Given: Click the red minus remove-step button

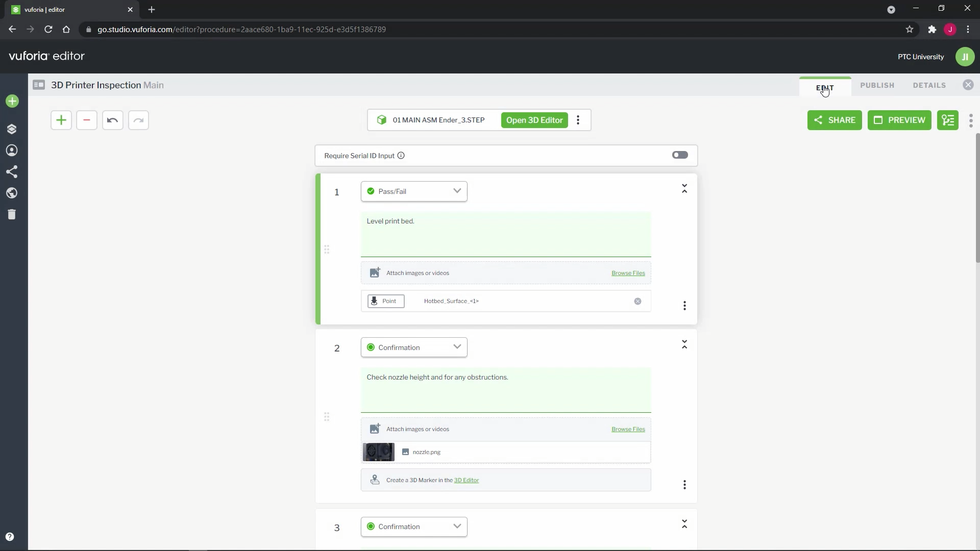Looking at the screenshot, I should 87,120.
